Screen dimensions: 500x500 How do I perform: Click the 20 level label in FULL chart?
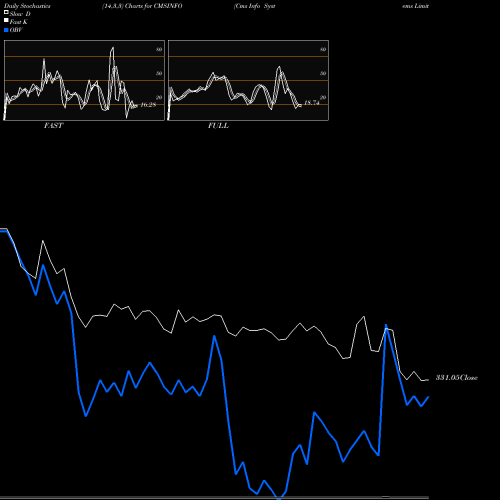pyautogui.click(x=323, y=97)
